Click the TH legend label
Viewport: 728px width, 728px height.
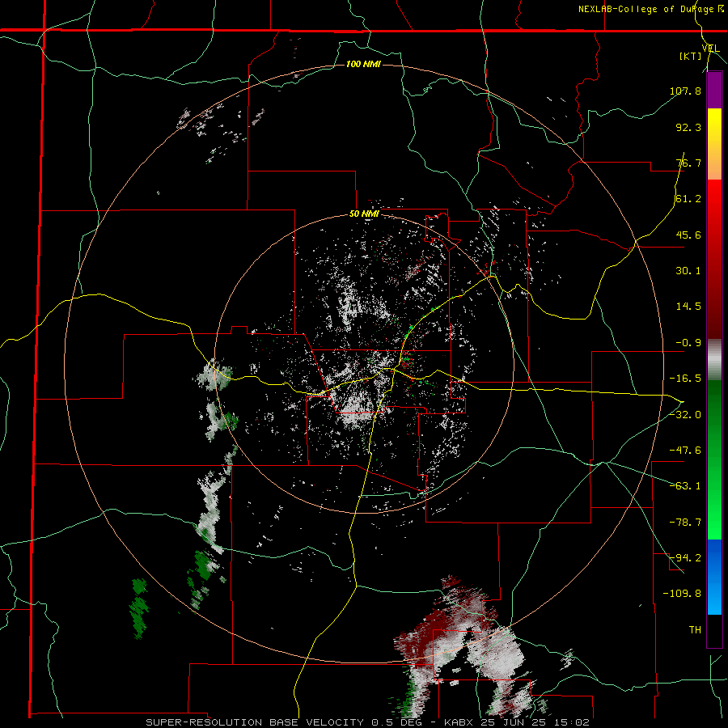695,629
